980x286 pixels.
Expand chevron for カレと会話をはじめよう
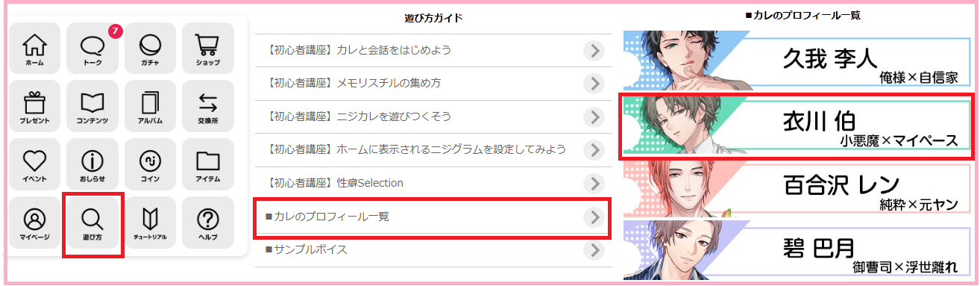pos(593,50)
